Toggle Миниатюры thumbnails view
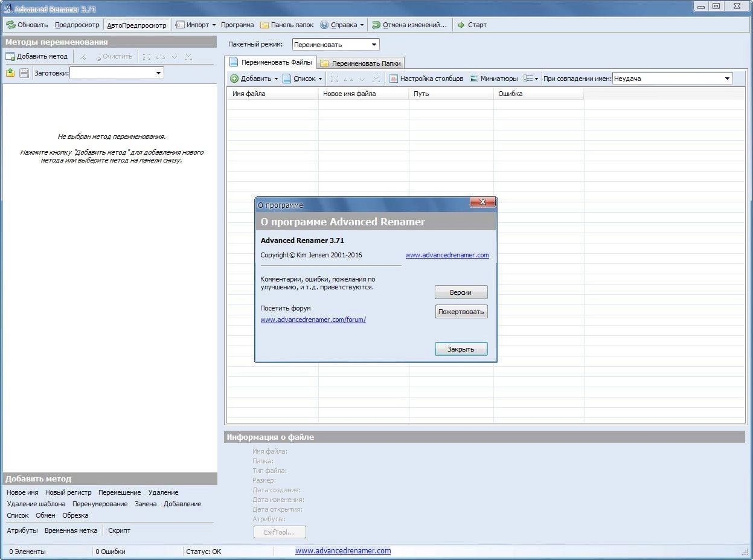The height and width of the screenshot is (560, 753). click(x=494, y=79)
